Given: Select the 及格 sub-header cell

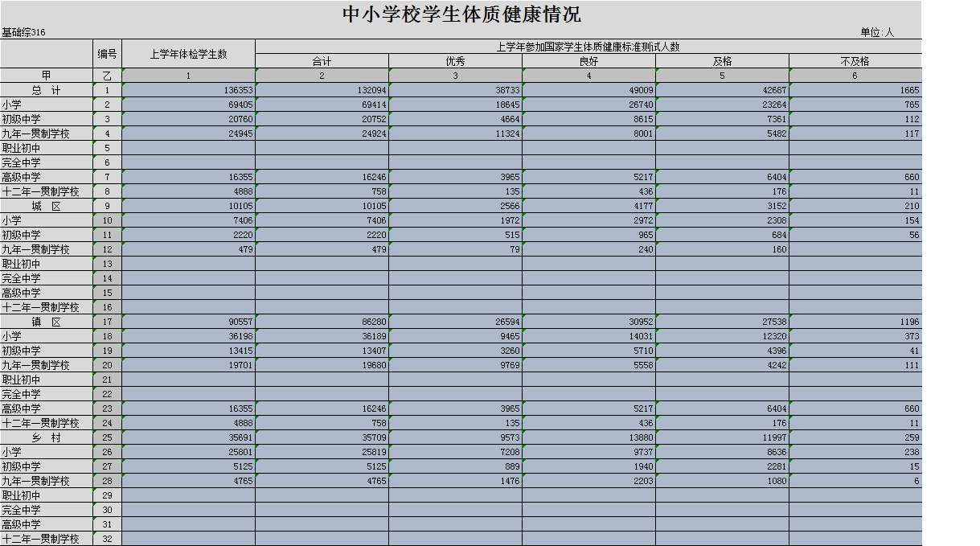Looking at the screenshot, I should coord(722,61).
